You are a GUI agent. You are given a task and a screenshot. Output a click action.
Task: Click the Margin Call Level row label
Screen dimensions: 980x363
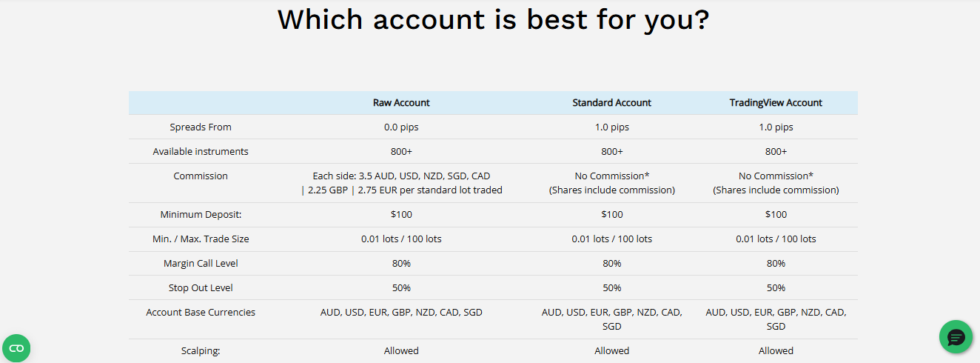point(201,264)
